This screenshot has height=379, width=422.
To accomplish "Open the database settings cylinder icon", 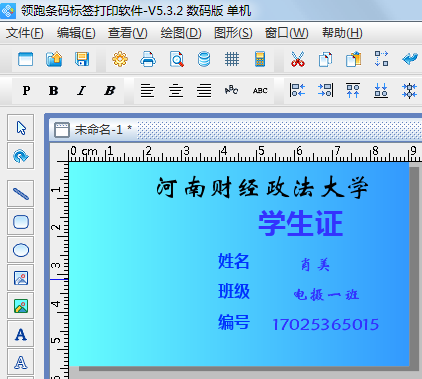I will (x=204, y=59).
